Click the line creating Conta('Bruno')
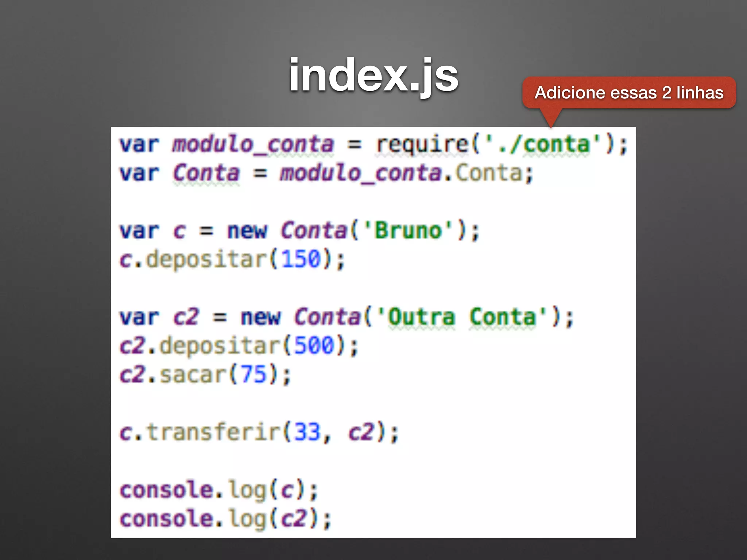The height and width of the screenshot is (560, 747). coord(299,231)
